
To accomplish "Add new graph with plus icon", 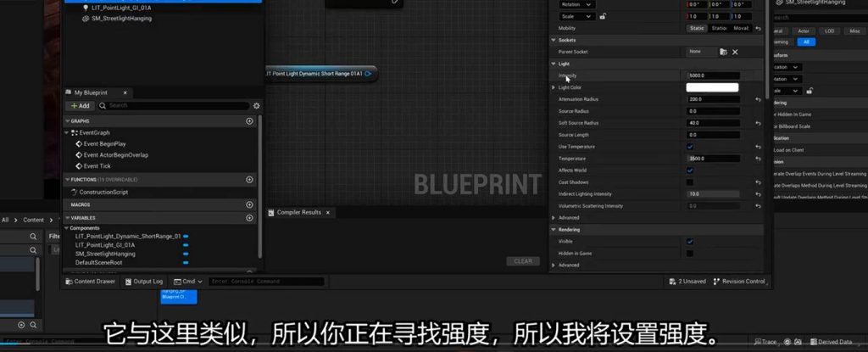I will (x=249, y=121).
